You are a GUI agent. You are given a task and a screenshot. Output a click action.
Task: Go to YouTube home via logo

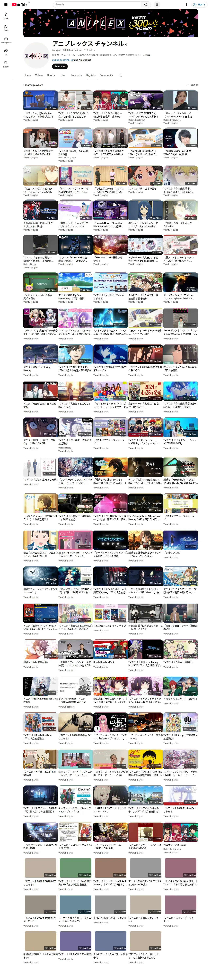click(19, 5)
